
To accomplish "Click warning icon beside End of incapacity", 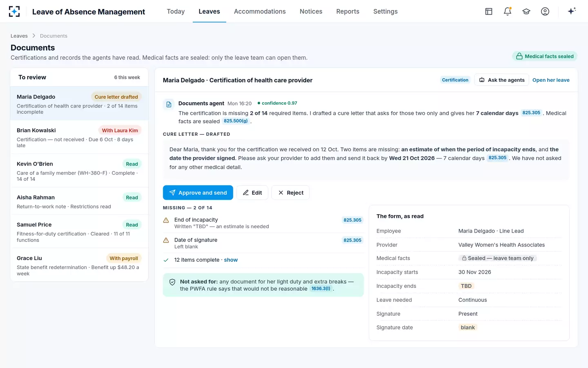I will pos(166,220).
